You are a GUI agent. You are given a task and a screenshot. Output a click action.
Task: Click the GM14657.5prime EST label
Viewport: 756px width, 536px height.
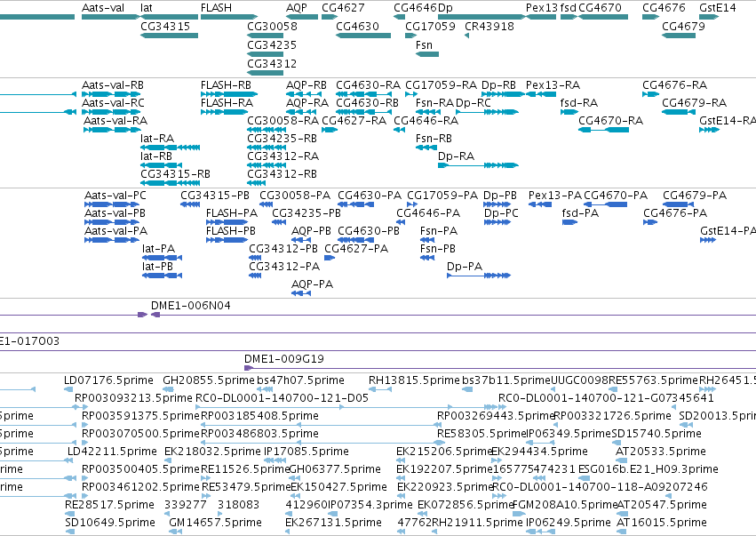(x=216, y=523)
